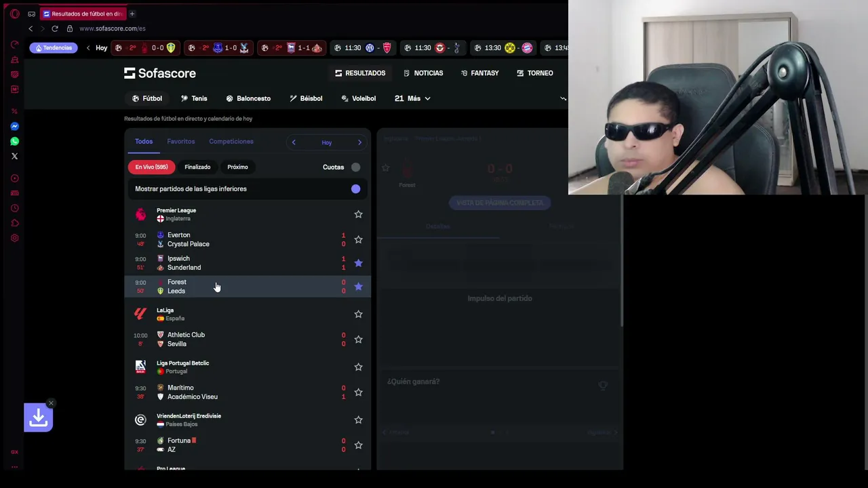Favorite the Liga Portugal Betclic competition
Screen dimensions: 868x488
tap(358, 367)
